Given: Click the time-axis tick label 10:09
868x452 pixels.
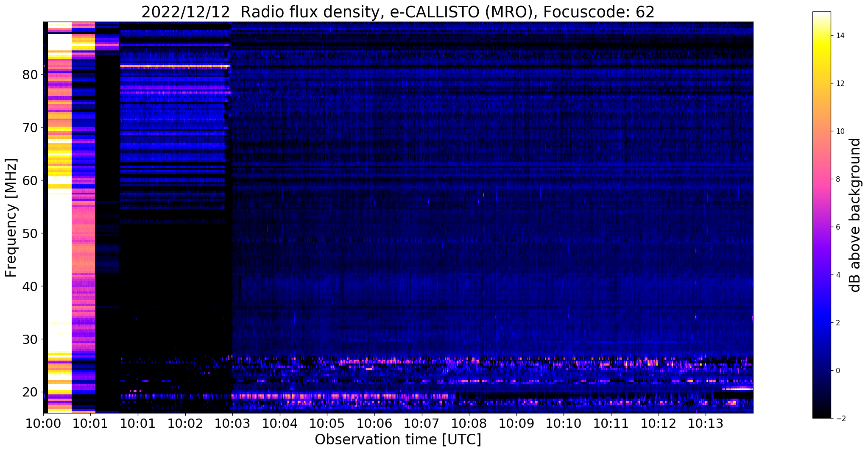Looking at the screenshot, I should click(516, 424).
